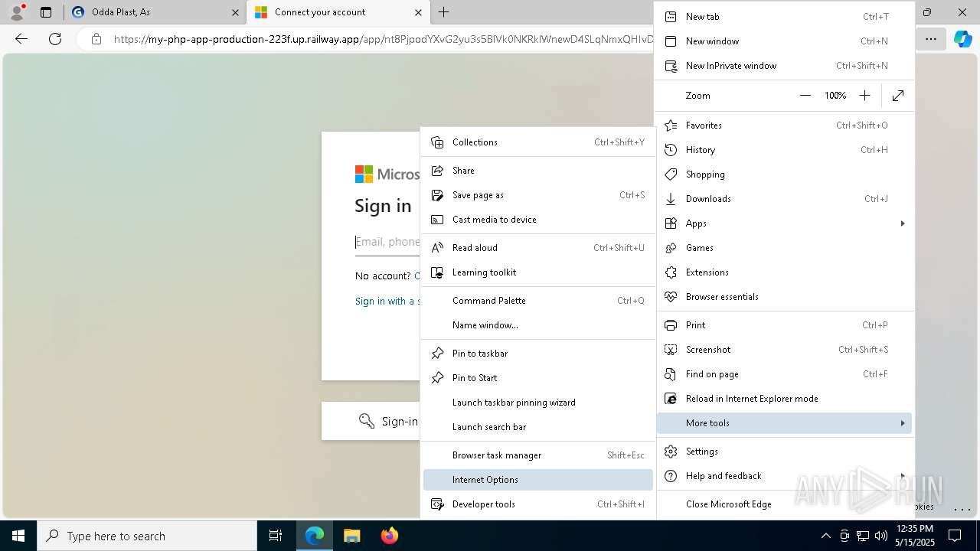Increase zoom with plus button
The image size is (980, 551).
coord(864,95)
